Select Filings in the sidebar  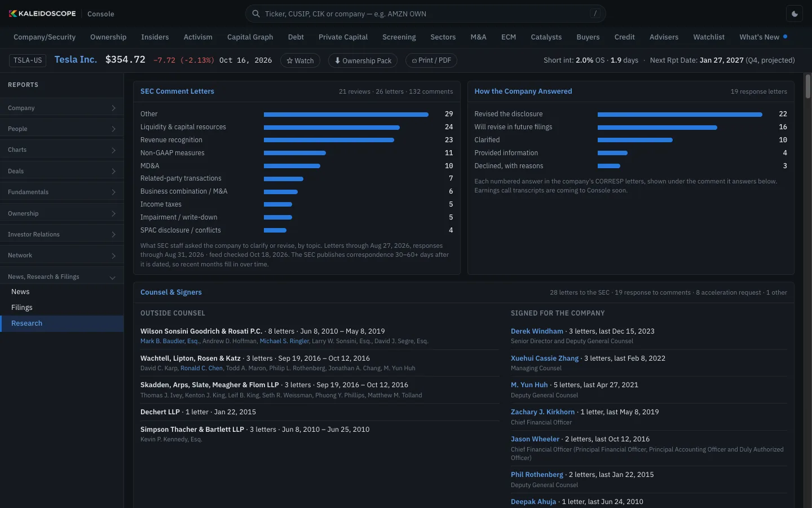click(61, 308)
